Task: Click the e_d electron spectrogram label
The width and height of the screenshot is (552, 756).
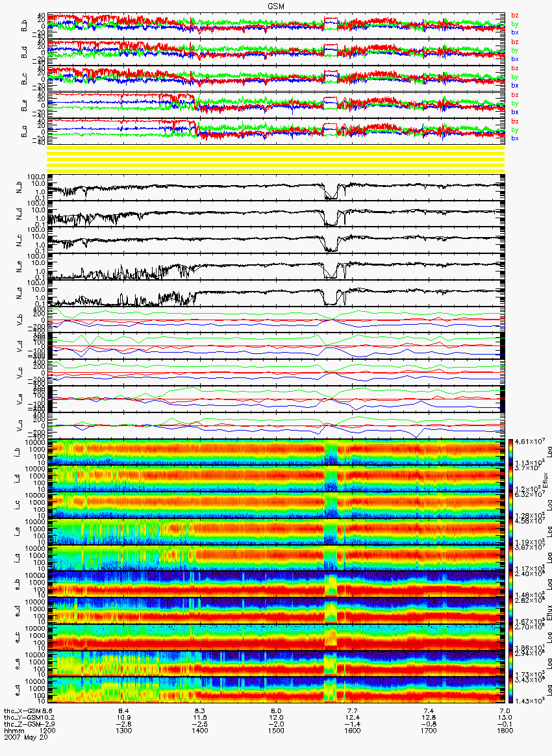Action: click(18, 611)
